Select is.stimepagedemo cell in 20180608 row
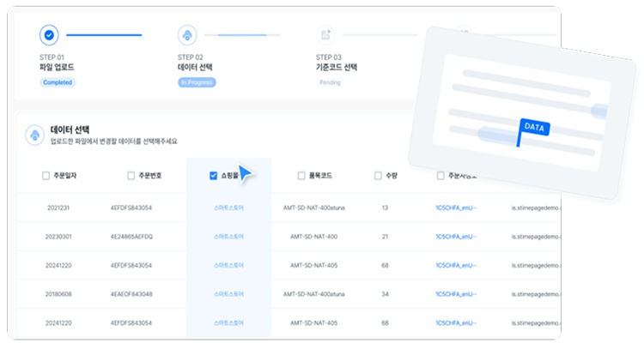 coord(536,294)
